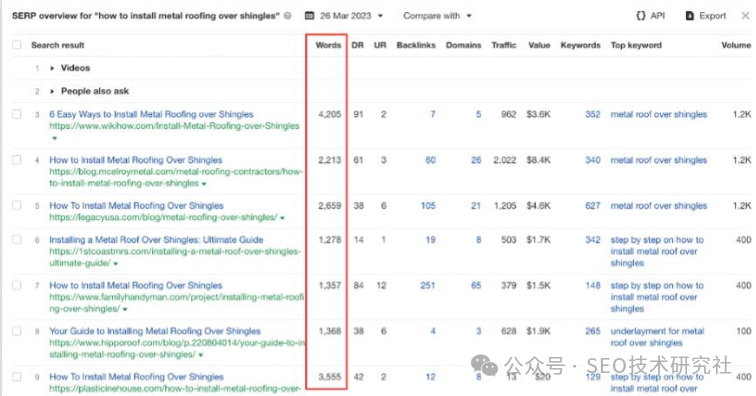Sort by the Words column header
The width and height of the screenshot is (756, 396).
tap(328, 45)
